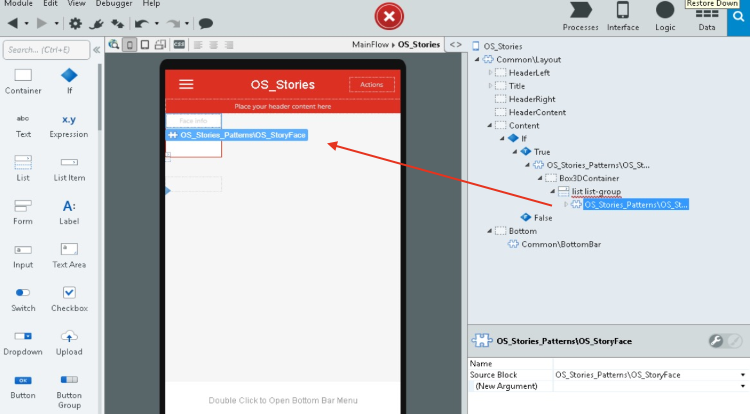Viewport: 750px width, 414px height.
Task: Click the MainFlow breadcrumb link
Action: tap(372, 45)
